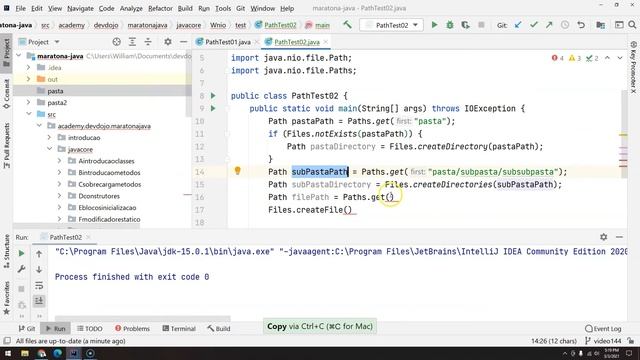Click the up arrow in Run output
640x360 pixels.
[39, 254]
